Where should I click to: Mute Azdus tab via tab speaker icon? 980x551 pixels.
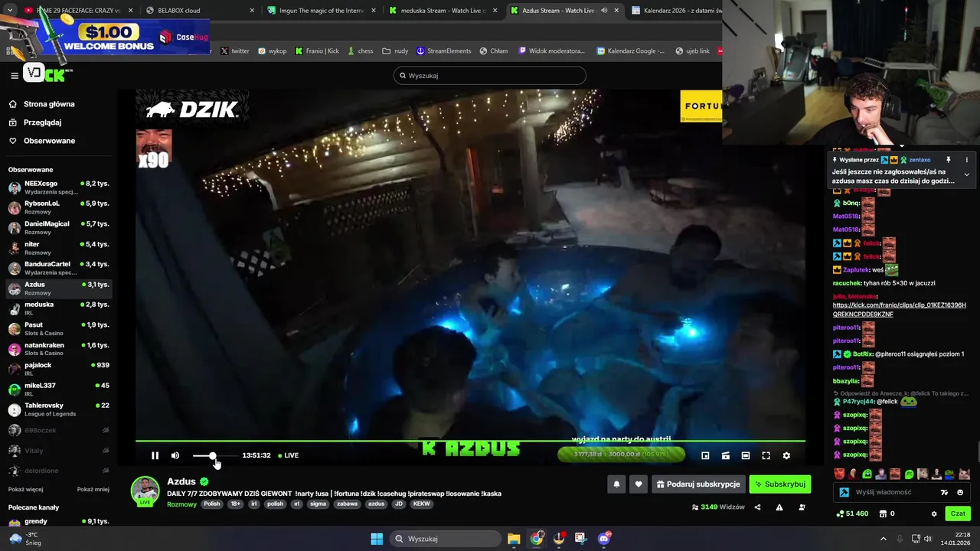tap(603, 11)
